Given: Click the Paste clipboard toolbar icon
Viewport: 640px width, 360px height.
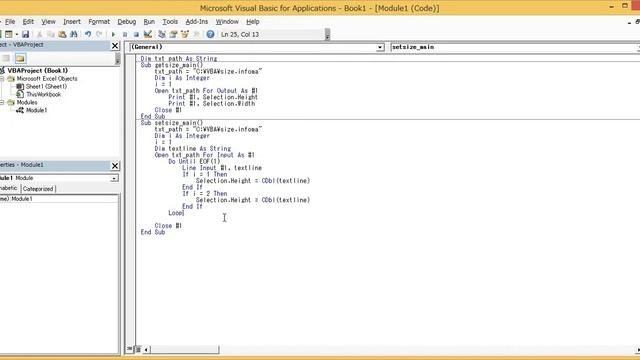Looking at the screenshot, I should coord(62,34).
